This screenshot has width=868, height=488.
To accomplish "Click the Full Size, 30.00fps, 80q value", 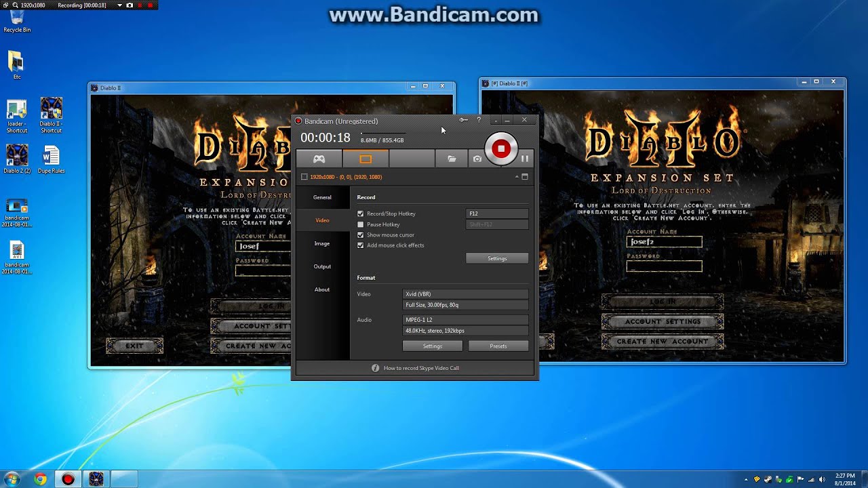I will click(x=465, y=305).
